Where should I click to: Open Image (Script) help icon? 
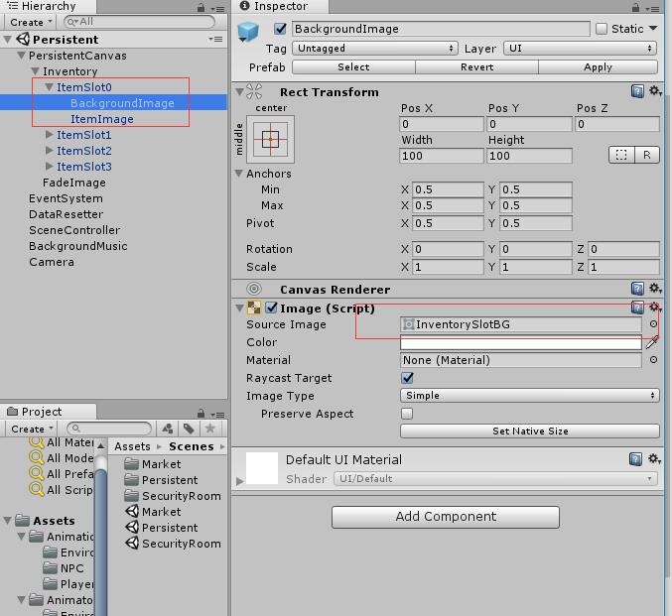pyautogui.click(x=637, y=308)
